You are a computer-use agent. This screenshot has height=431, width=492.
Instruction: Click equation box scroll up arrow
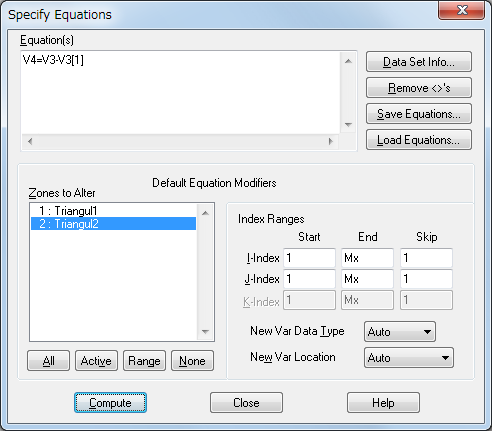tap(348, 61)
